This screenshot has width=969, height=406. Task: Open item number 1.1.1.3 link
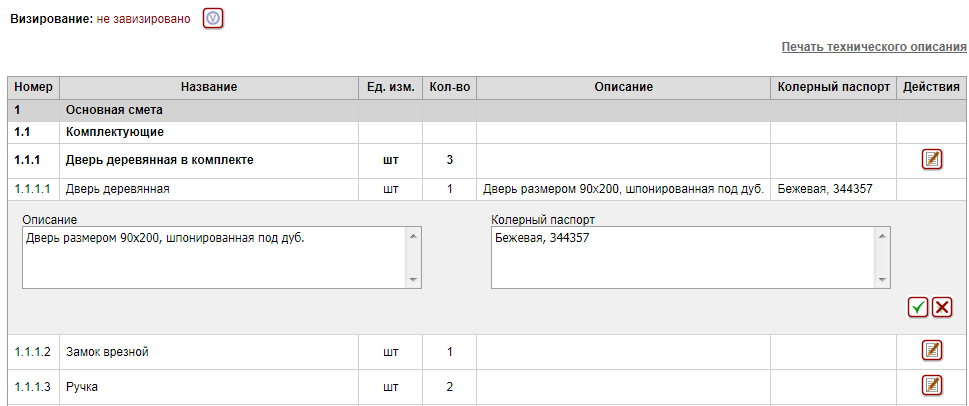[x=33, y=386]
